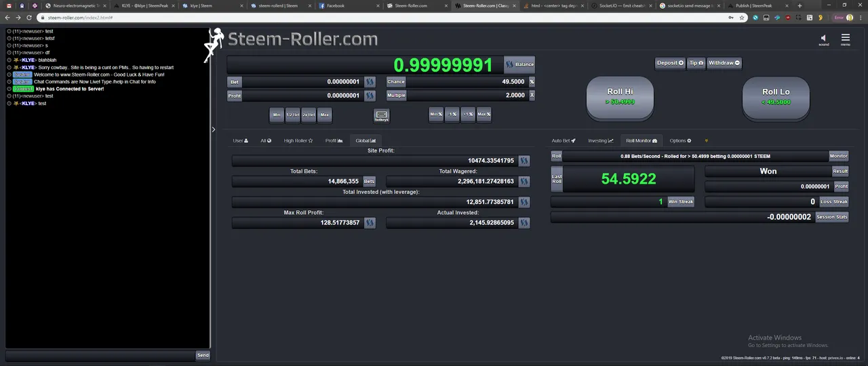Select the Roll Monitor tab
868x366 pixels.
(x=642, y=141)
